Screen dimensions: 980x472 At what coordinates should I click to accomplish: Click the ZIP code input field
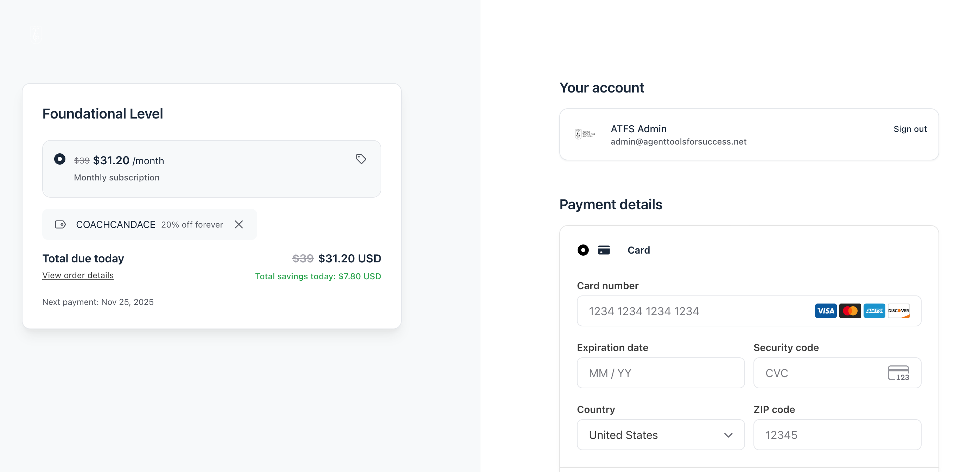coord(837,435)
